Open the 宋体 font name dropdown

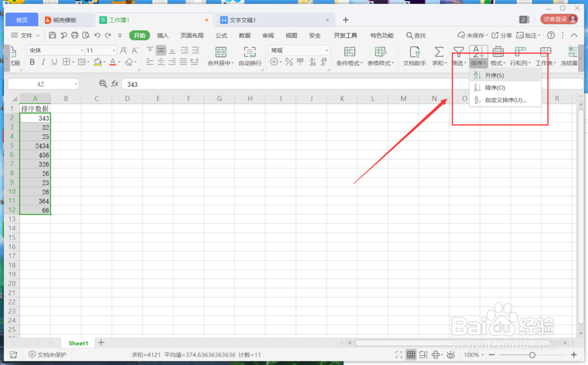82,50
